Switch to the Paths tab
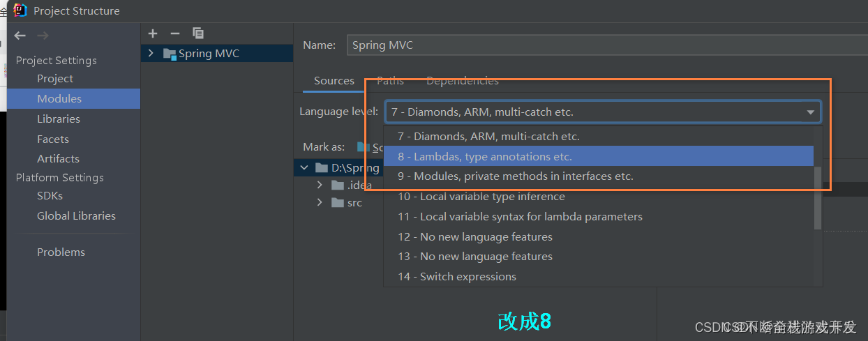The height and width of the screenshot is (341, 868). tap(390, 81)
